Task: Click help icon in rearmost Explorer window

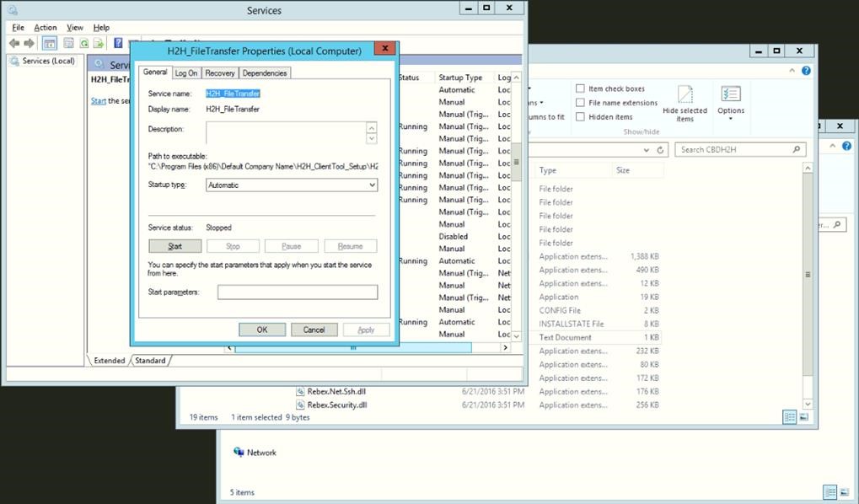Action: tap(846, 146)
